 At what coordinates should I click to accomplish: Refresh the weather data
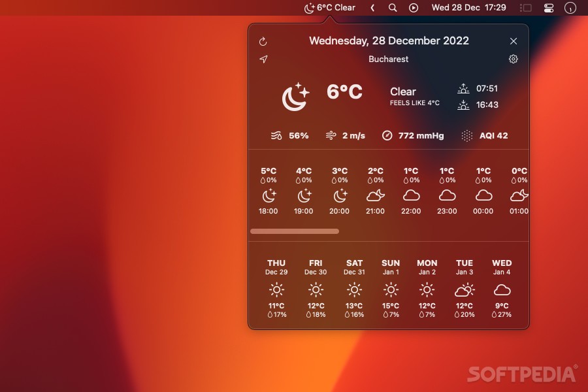click(264, 41)
